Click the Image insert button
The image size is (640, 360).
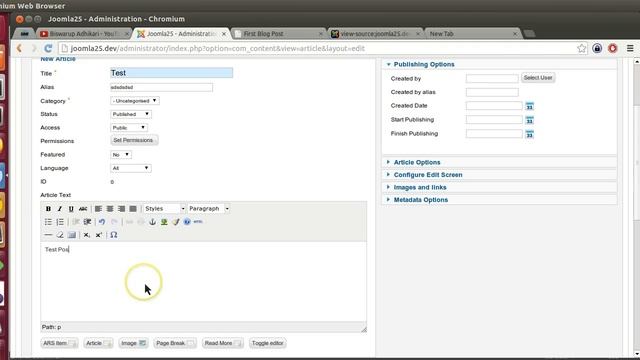pyautogui.click(x=133, y=343)
